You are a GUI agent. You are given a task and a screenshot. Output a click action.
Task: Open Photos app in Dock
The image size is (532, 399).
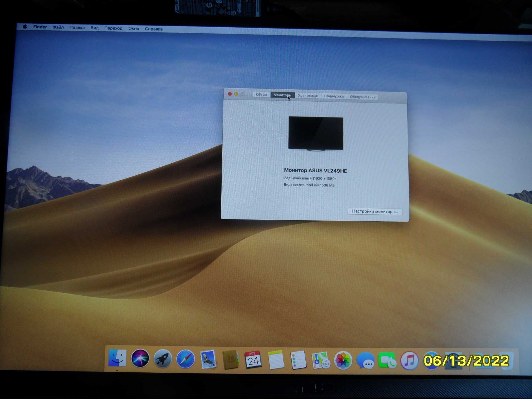click(x=343, y=361)
